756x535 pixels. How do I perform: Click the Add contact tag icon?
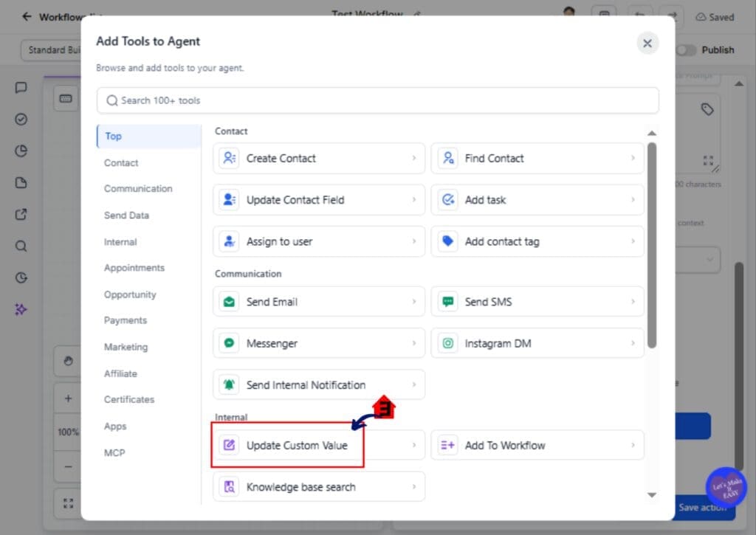click(x=448, y=241)
